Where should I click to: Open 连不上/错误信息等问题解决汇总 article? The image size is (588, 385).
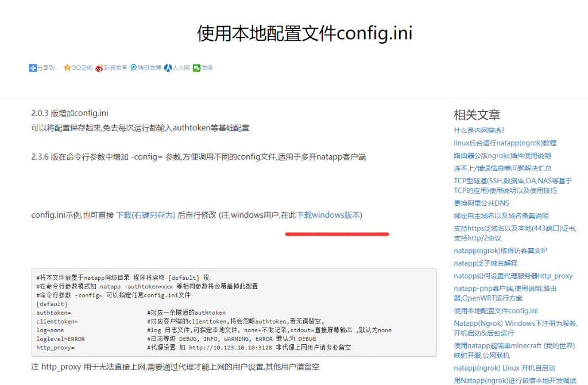click(x=502, y=168)
